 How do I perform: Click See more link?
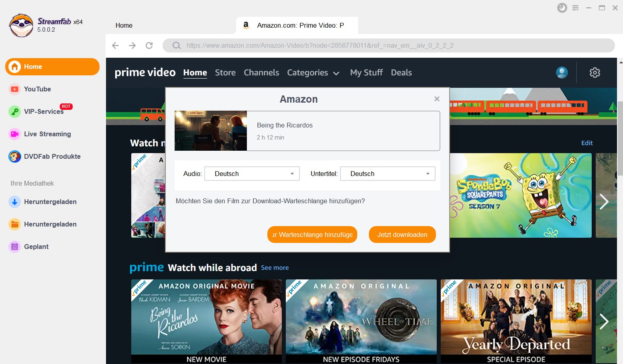[275, 267]
